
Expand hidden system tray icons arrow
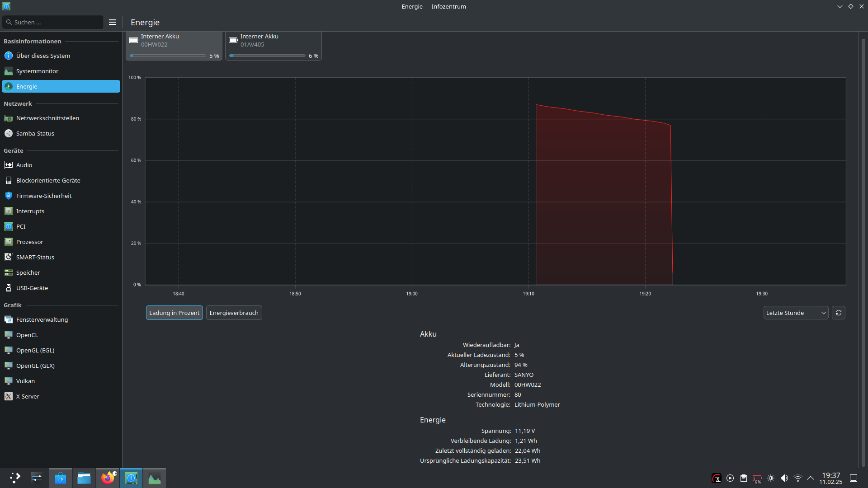(811, 478)
